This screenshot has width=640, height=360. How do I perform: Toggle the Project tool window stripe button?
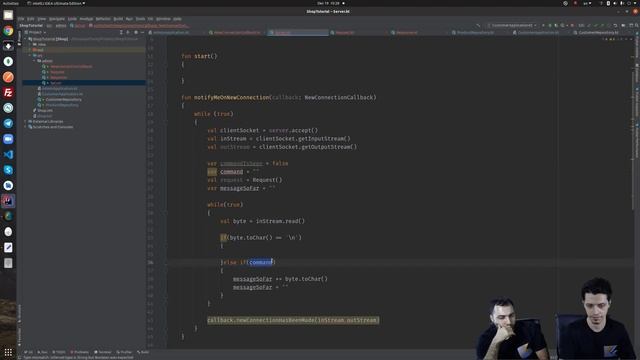(x=19, y=38)
